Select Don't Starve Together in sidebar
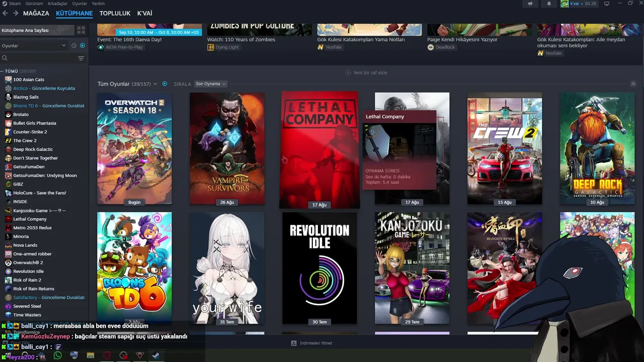Viewport: 644px width, 362px height. (x=35, y=158)
